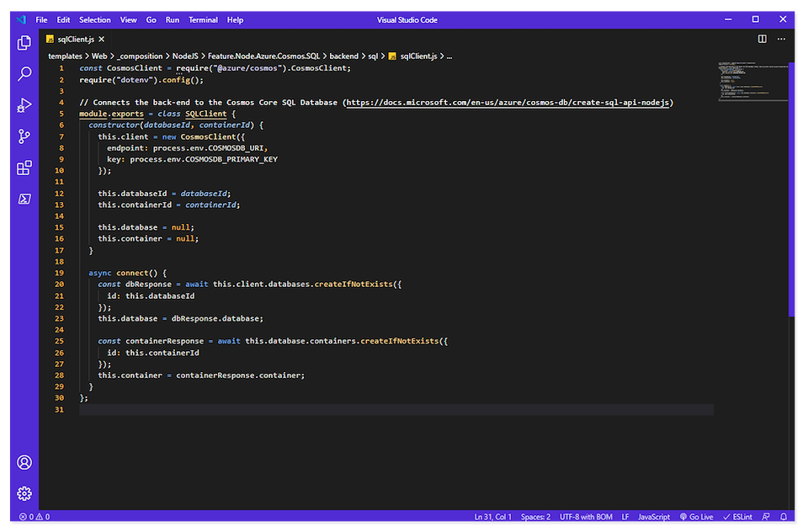Click the editor vertical scrollbar
Image resolution: width=808 pixels, height=532 pixels.
(x=791, y=189)
